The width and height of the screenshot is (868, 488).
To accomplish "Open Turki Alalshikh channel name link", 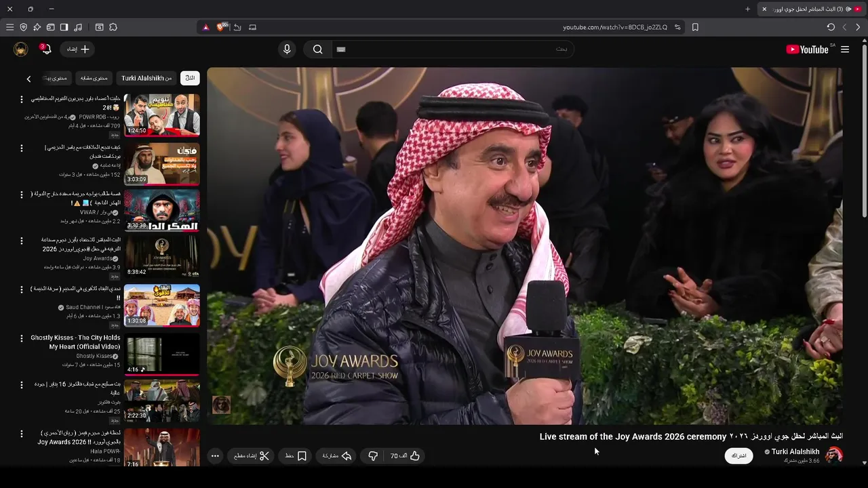I will pyautogui.click(x=795, y=451).
